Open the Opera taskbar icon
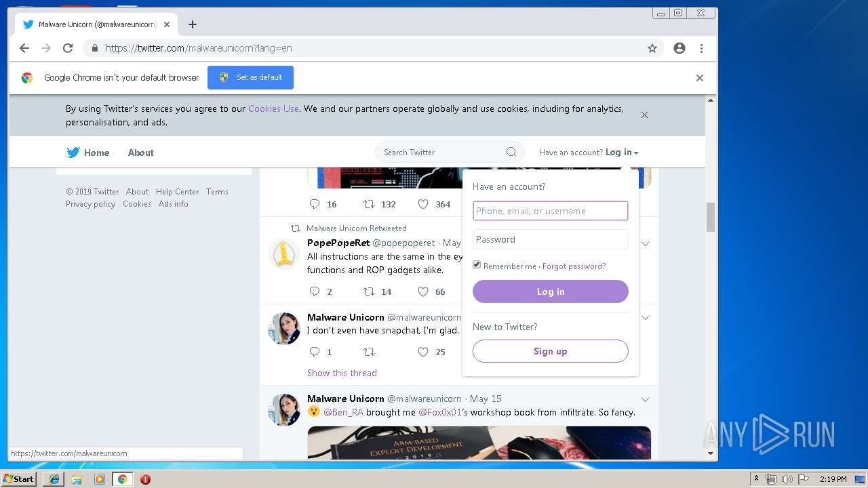 [145, 479]
